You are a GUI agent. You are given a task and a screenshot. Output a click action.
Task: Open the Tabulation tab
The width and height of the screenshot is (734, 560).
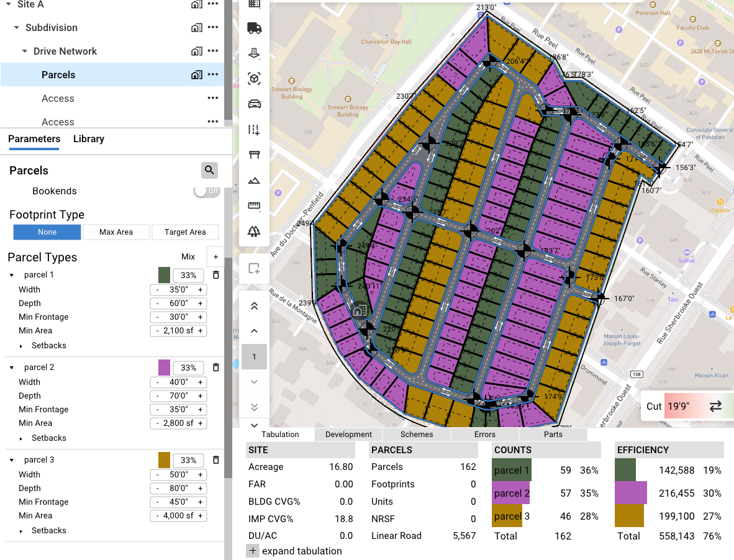[280, 434]
